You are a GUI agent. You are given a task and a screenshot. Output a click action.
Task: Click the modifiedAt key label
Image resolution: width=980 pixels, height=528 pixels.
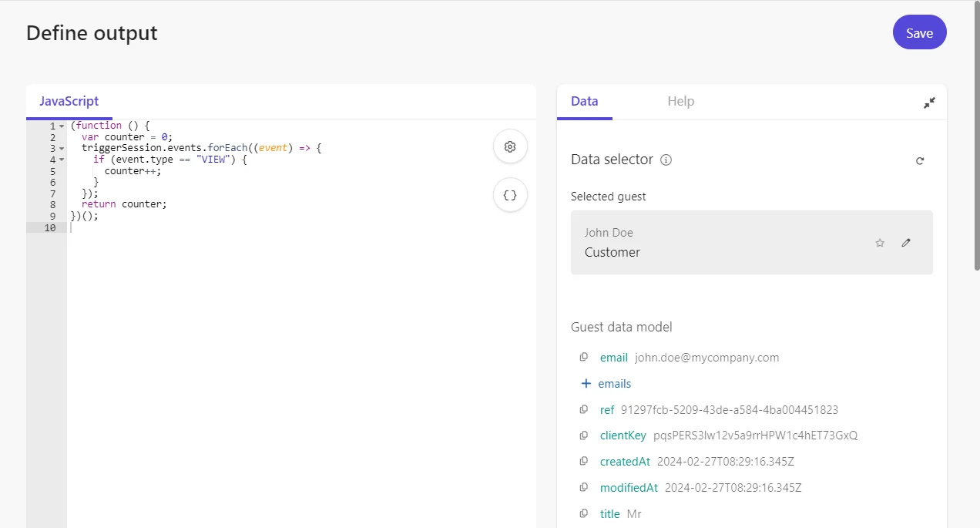[x=629, y=488]
